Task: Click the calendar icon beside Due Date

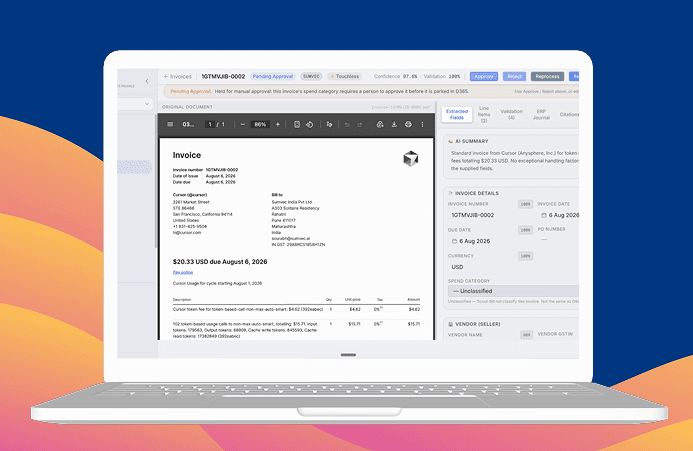Action: coord(454,241)
